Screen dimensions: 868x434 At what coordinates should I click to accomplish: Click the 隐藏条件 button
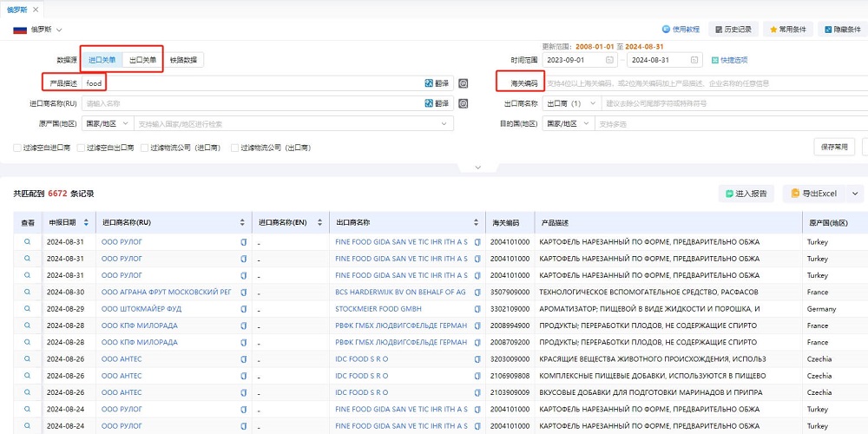point(843,30)
